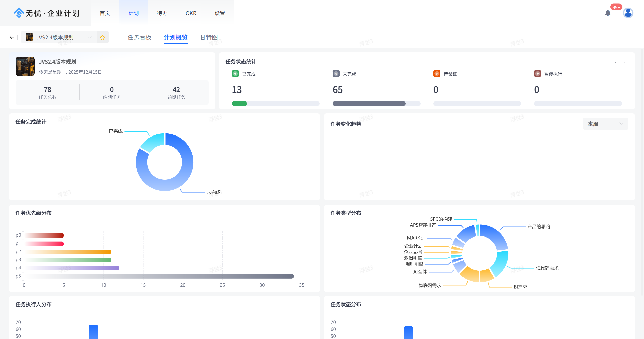Switch to the 甘特图 tab
The height and width of the screenshot is (339, 644).
click(x=209, y=37)
